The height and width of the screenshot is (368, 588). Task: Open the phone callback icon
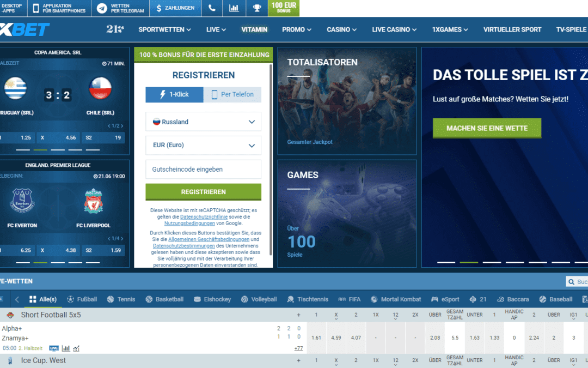(212, 8)
